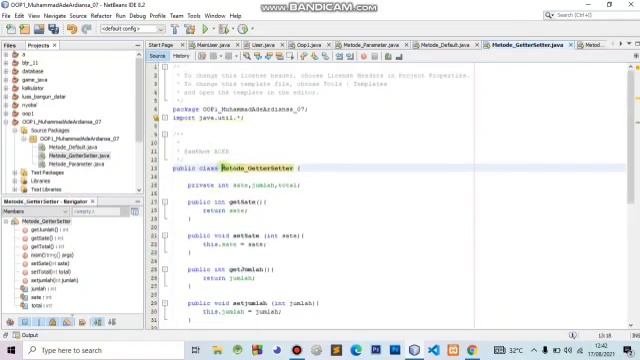Toggle Sort by Source in Navigator toolbar

click(112, 322)
